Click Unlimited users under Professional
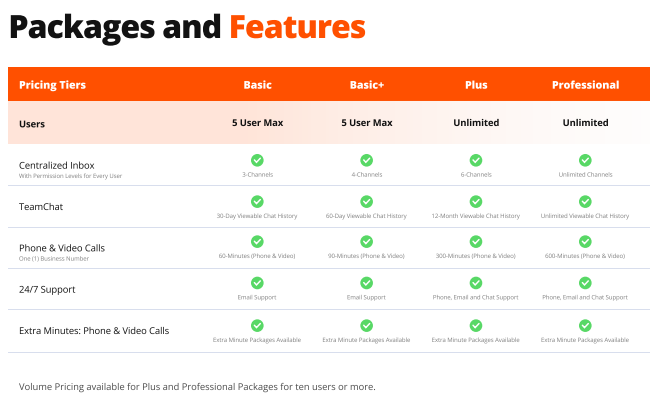Viewport: 665px width, 409px height. click(586, 123)
